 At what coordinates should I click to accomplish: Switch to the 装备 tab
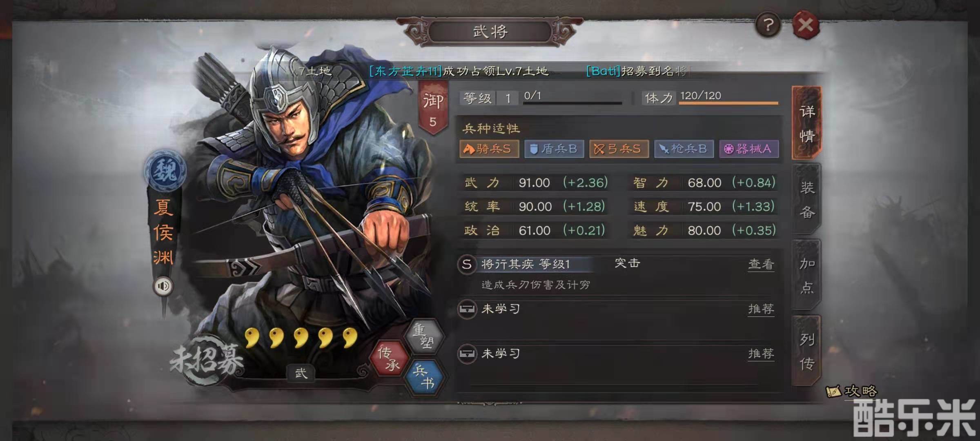point(807,199)
